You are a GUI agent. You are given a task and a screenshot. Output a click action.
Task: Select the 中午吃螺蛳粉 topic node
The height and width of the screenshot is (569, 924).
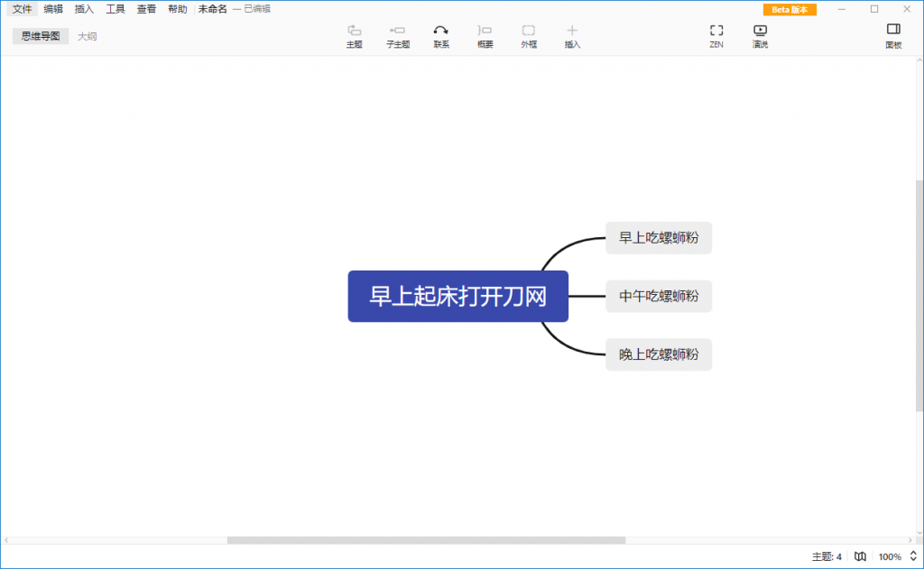(x=658, y=296)
